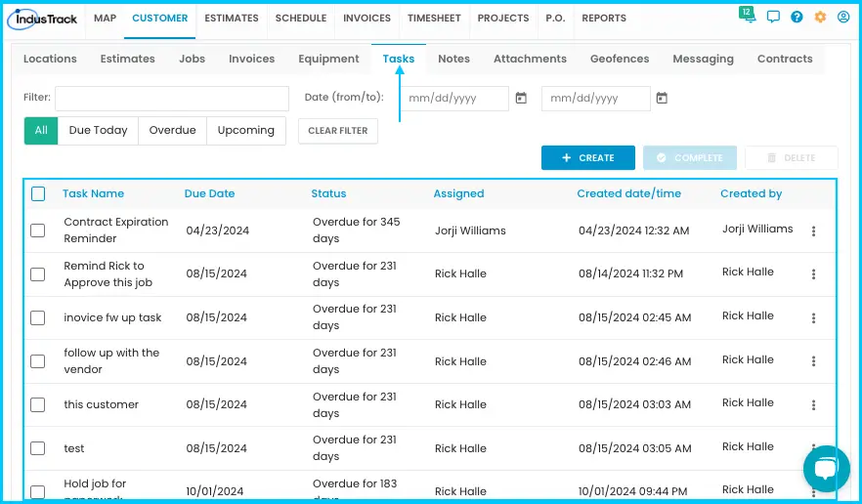Select the CUSTOMER menu
Viewport: 862px width, 504px height.
tap(160, 19)
